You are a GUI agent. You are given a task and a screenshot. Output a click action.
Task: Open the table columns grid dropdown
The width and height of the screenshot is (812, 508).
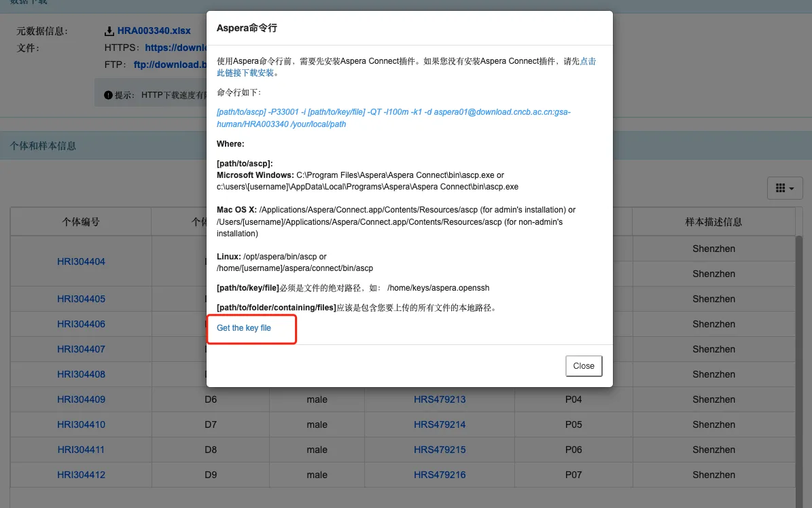coord(785,188)
